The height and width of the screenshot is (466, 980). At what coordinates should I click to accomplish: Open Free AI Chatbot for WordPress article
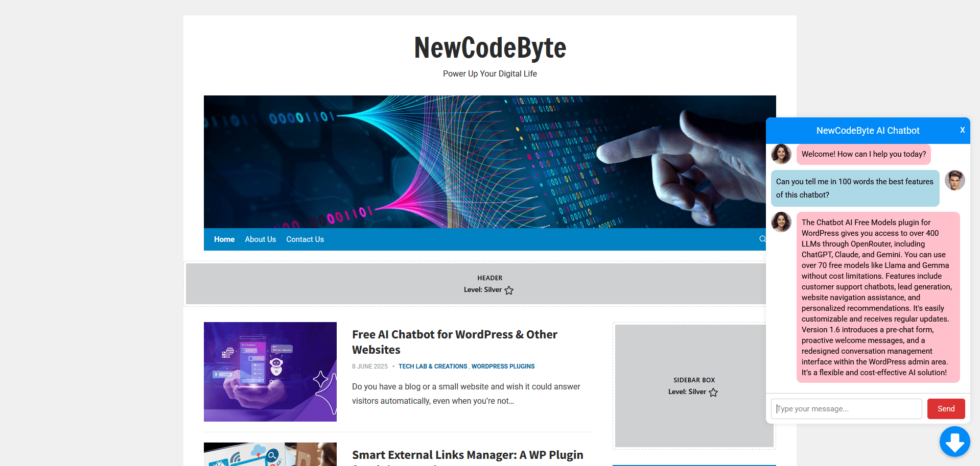tap(455, 342)
